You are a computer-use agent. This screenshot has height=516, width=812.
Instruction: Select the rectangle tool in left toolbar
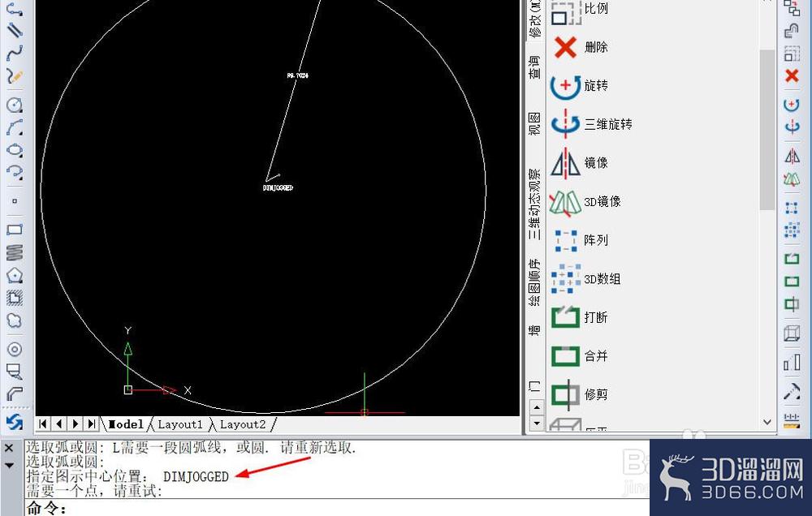(x=15, y=230)
